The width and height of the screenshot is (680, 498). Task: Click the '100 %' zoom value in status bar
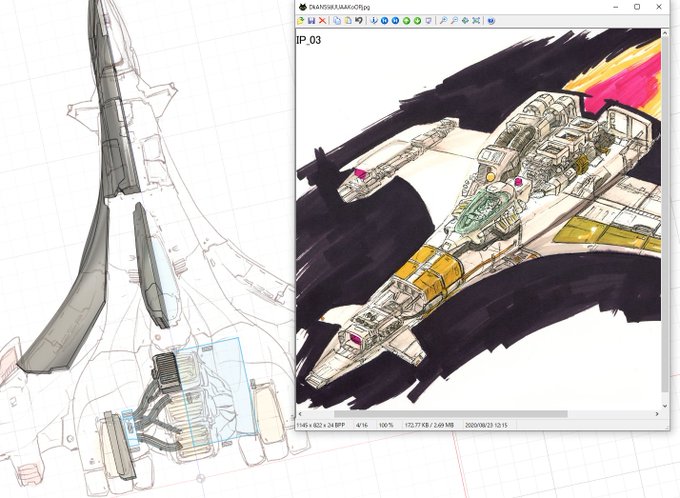pos(386,425)
